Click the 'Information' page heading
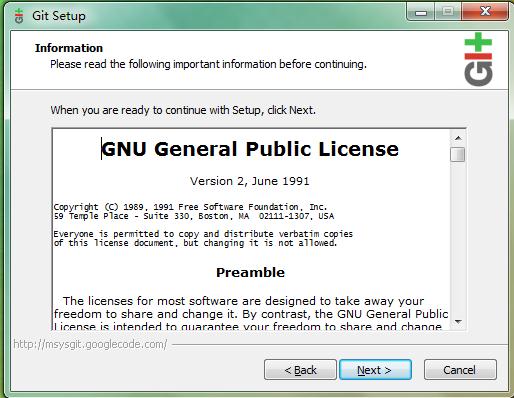The width and height of the screenshot is (514, 398). click(x=69, y=48)
